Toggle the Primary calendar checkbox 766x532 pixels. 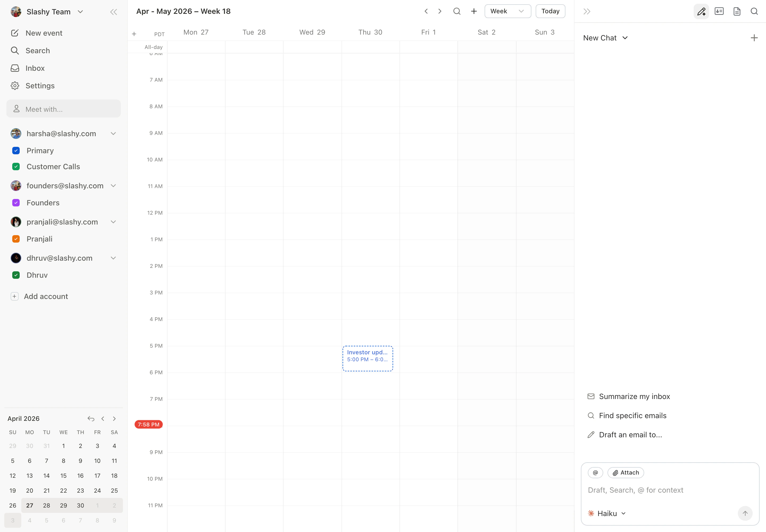click(16, 151)
